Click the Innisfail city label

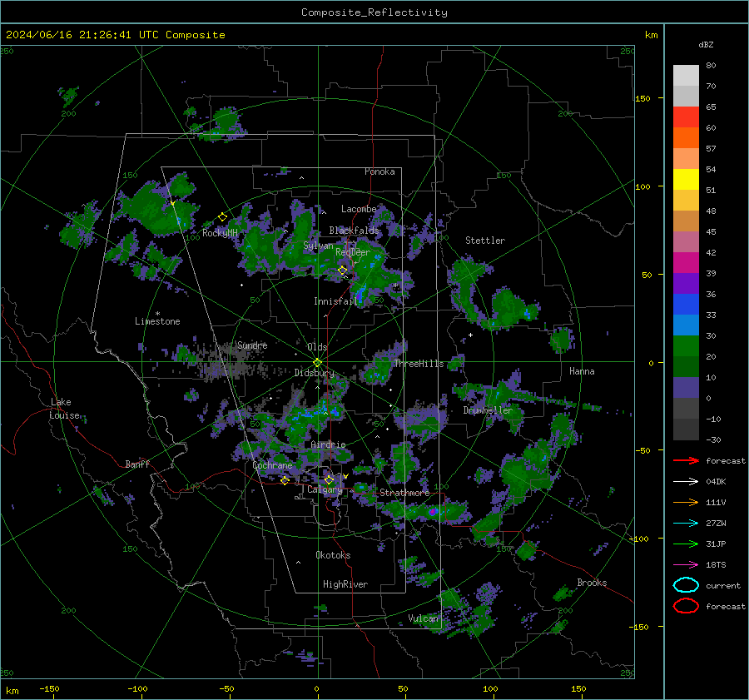pyautogui.click(x=335, y=301)
